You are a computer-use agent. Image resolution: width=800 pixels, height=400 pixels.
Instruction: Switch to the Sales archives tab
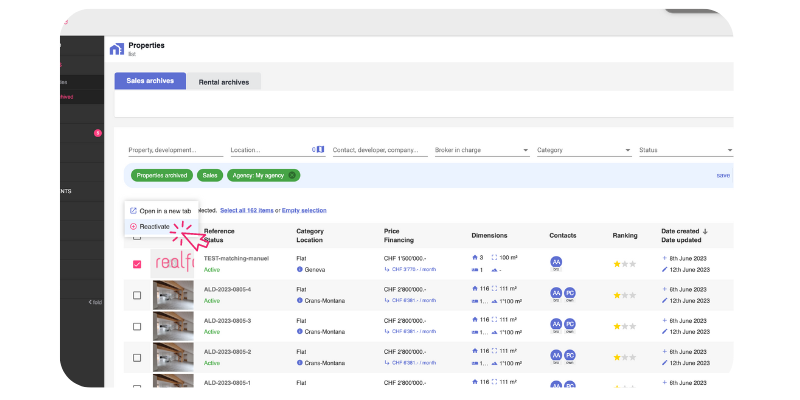pos(150,81)
